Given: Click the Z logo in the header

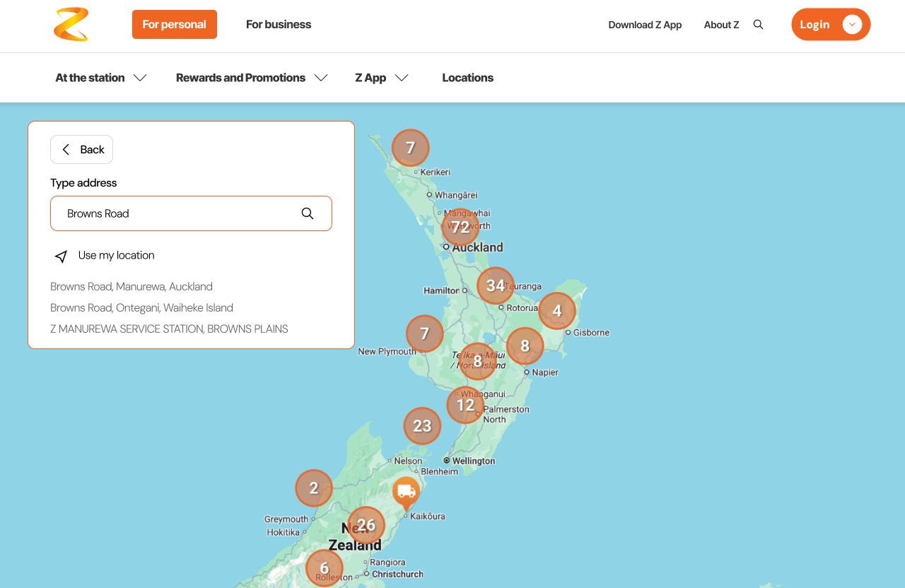Looking at the screenshot, I should (x=71, y=24).
